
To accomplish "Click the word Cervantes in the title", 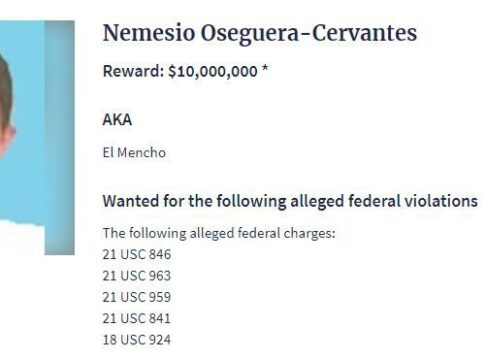I will coord(364,33).
